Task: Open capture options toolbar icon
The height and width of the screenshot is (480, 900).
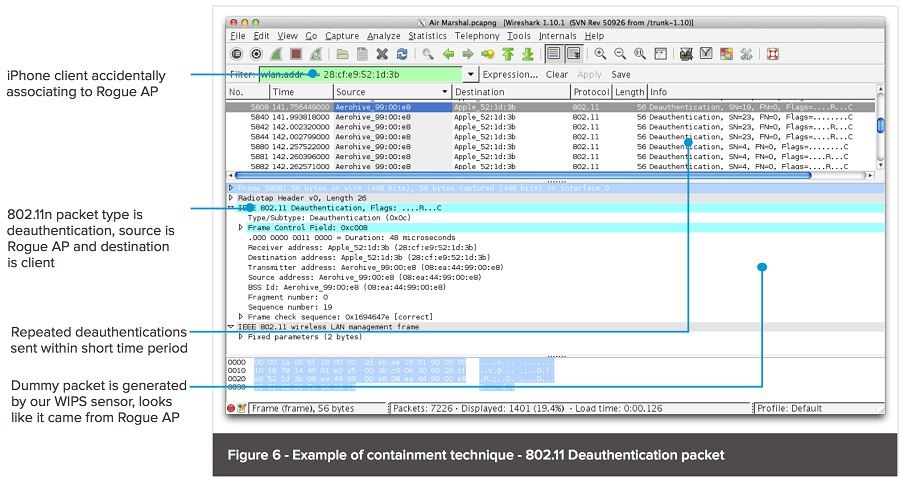Action: [x=256, y=54]
